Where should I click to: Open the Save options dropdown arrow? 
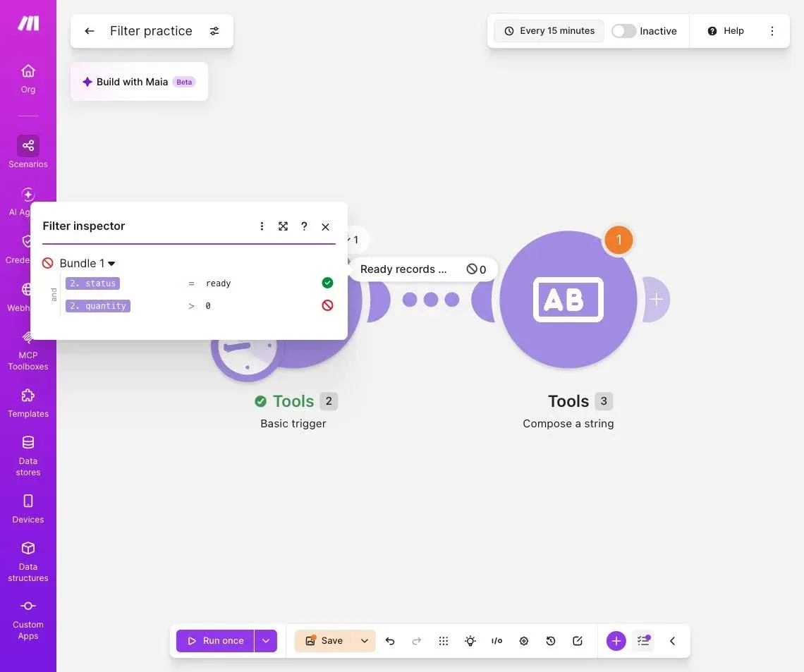[365, 641]
